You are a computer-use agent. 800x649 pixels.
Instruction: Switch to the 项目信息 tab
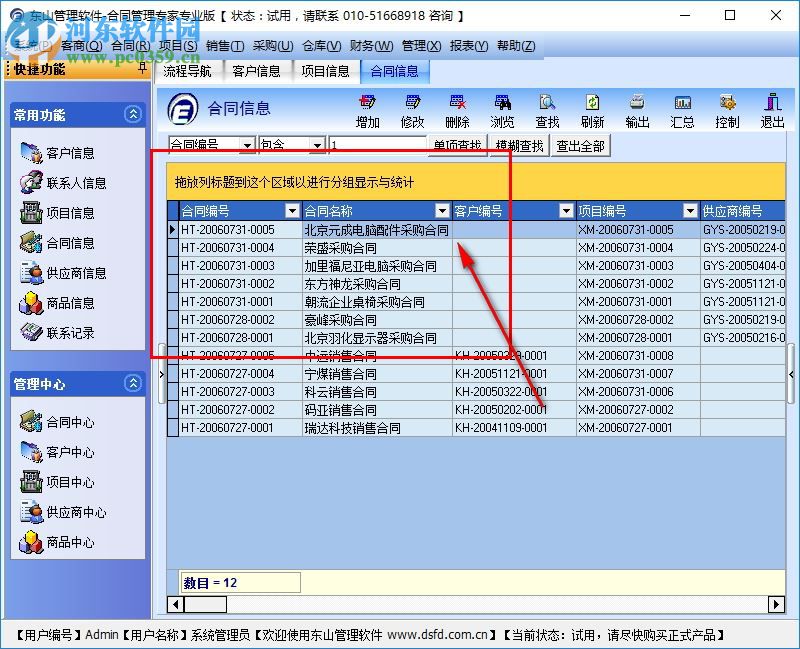[327, 72]
